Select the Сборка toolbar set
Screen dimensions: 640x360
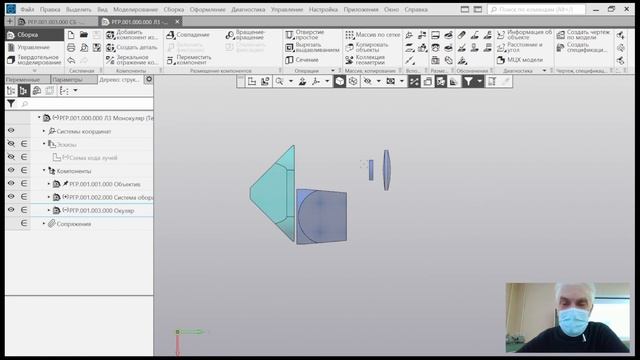[34, 35]
